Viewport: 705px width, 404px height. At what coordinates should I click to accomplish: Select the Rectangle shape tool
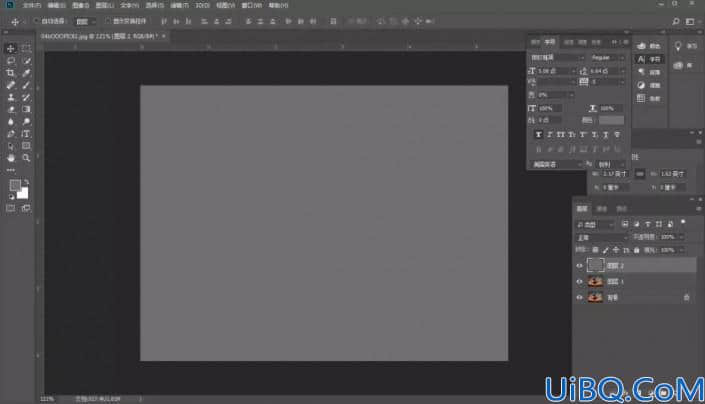coord(26,146)
